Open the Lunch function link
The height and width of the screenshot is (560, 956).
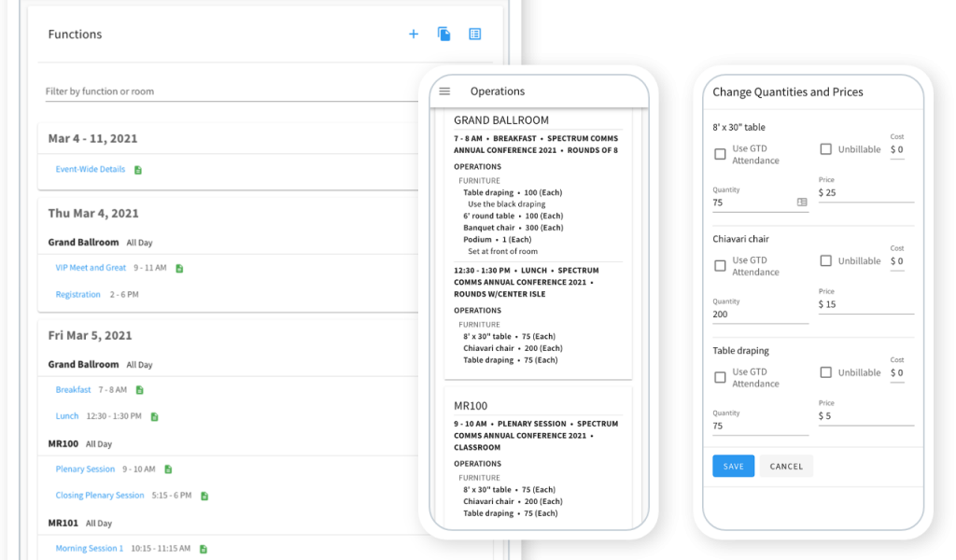pyautogui.click(x=67, y=416)
